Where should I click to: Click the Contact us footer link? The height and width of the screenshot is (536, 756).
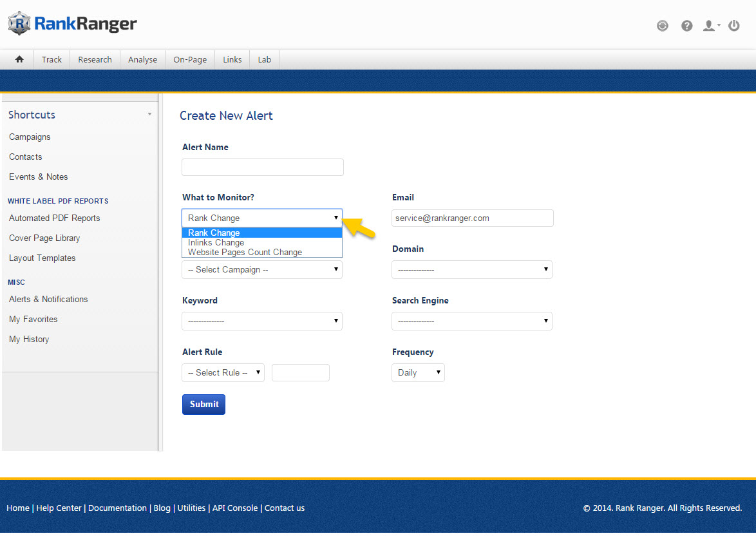coord(285,508)
